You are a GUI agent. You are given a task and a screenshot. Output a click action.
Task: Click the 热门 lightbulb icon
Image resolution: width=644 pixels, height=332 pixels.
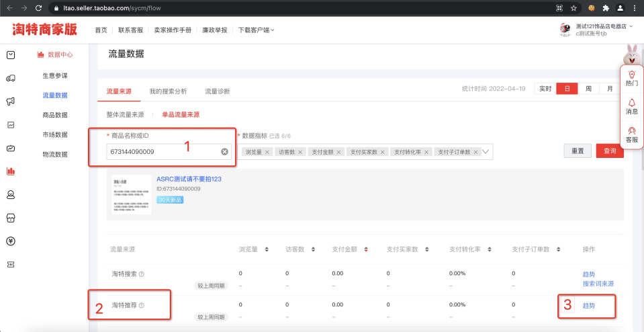pos(632,75)
